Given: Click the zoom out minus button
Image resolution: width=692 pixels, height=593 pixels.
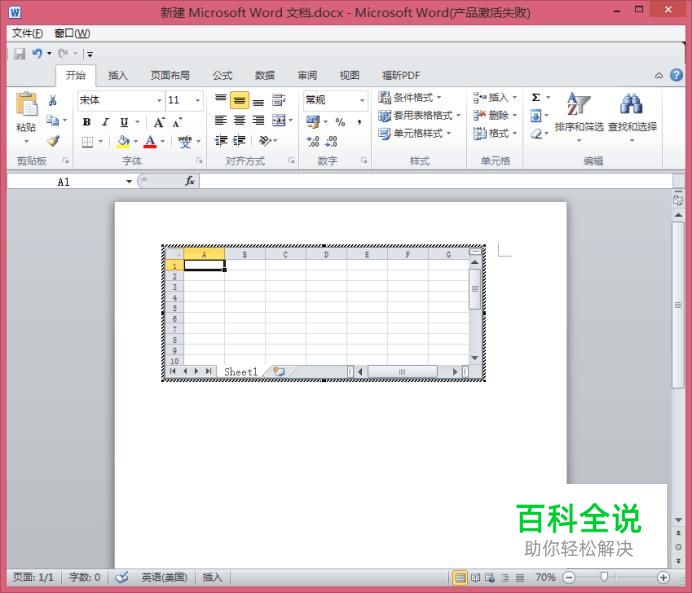Looking at the screenshot, I should pos(569,577).
